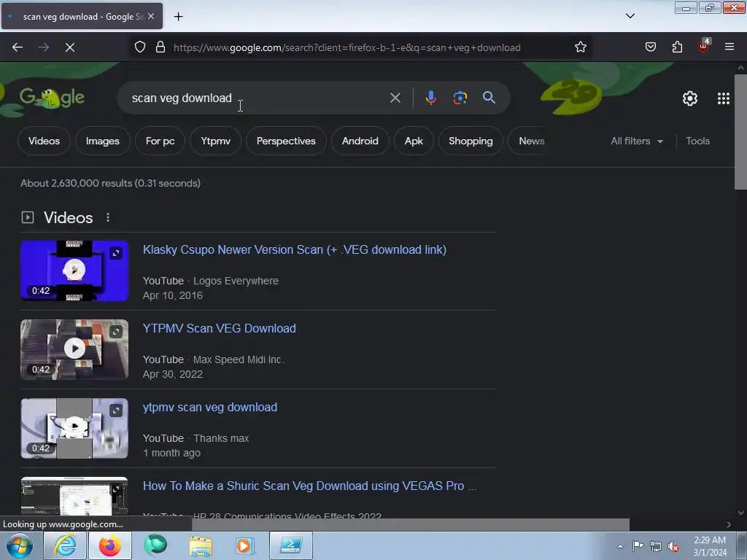Open Klasky Csupo Newer Version Scan link
The image size is (747, 560).
point(295,249)
